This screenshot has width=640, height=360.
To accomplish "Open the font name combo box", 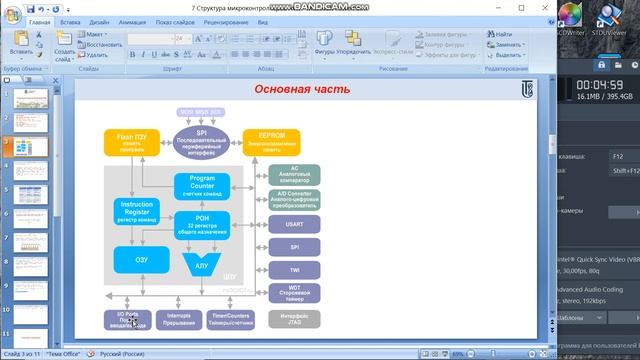I will pyautogui.click(x=151, y=39).
